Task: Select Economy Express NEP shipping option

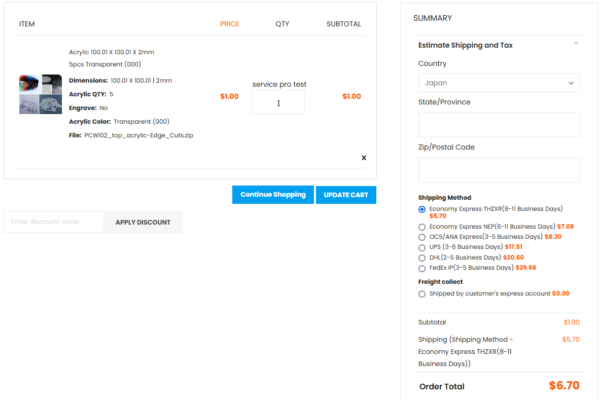Action: click(422, 227)
